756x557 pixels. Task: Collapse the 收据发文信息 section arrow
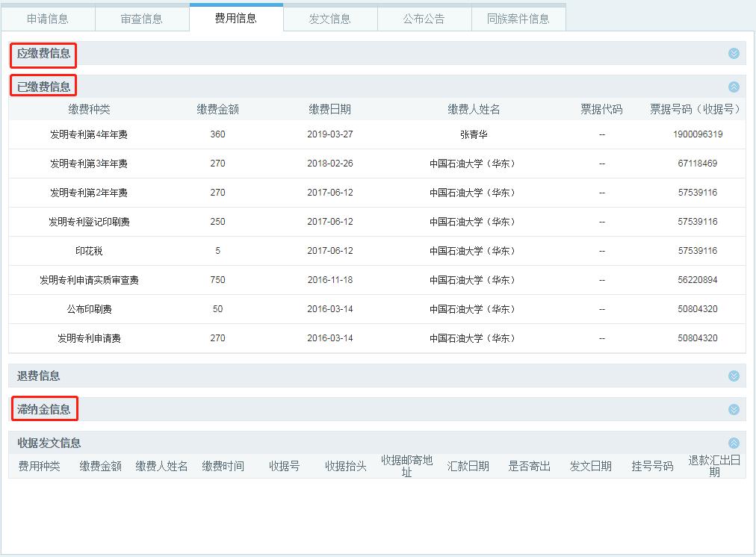734,443
